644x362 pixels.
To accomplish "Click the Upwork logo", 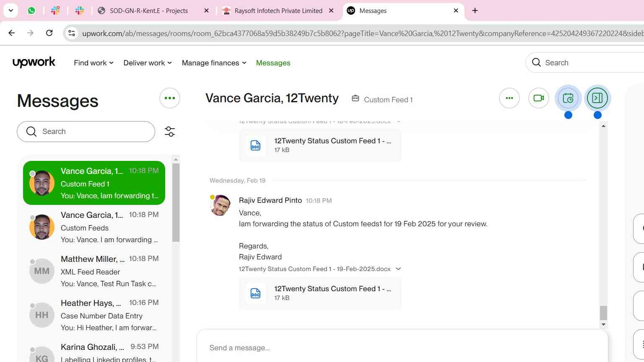I will tap(34, 62).
